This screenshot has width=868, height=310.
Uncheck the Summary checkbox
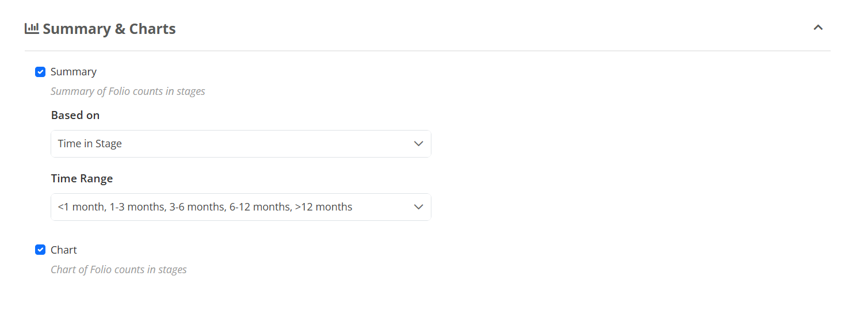tap(40, 72)
